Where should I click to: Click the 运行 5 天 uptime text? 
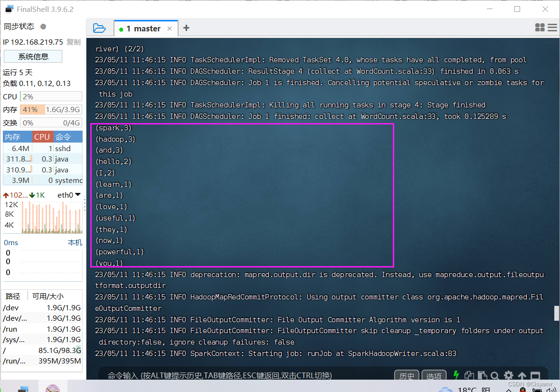pos(18,73)
